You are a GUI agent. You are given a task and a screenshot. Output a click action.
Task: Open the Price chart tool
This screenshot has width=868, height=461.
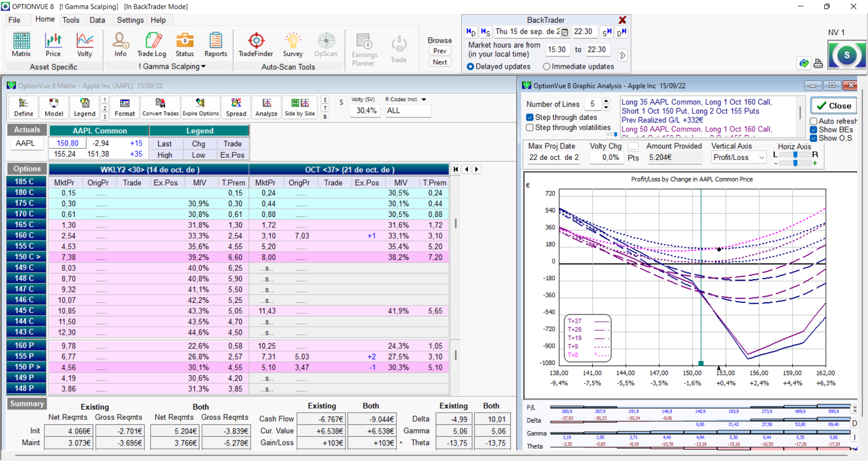click(53, 45)
